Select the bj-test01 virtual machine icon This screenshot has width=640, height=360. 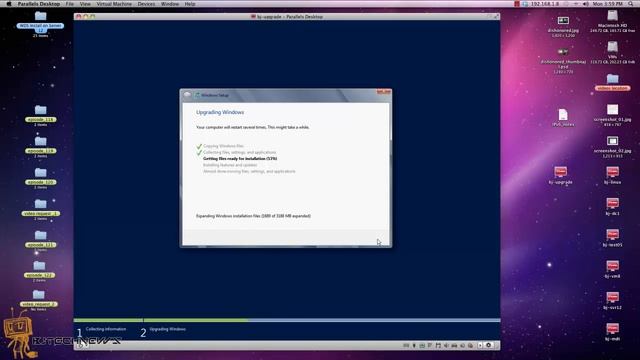pyautogui.click(x=612, y=238)
